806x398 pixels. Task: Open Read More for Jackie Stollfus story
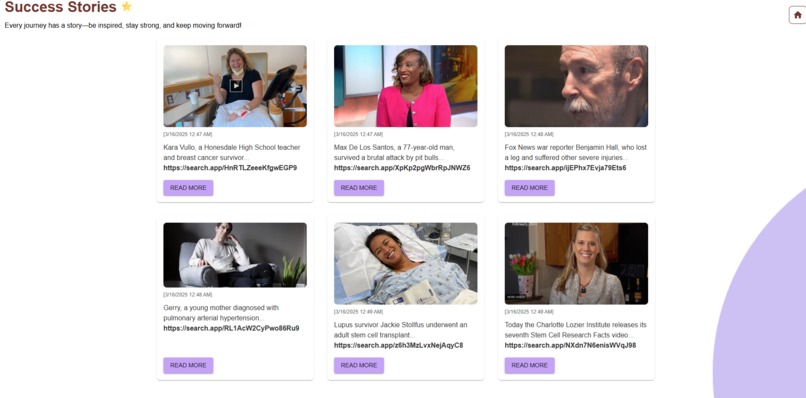(x=359, y=365)
